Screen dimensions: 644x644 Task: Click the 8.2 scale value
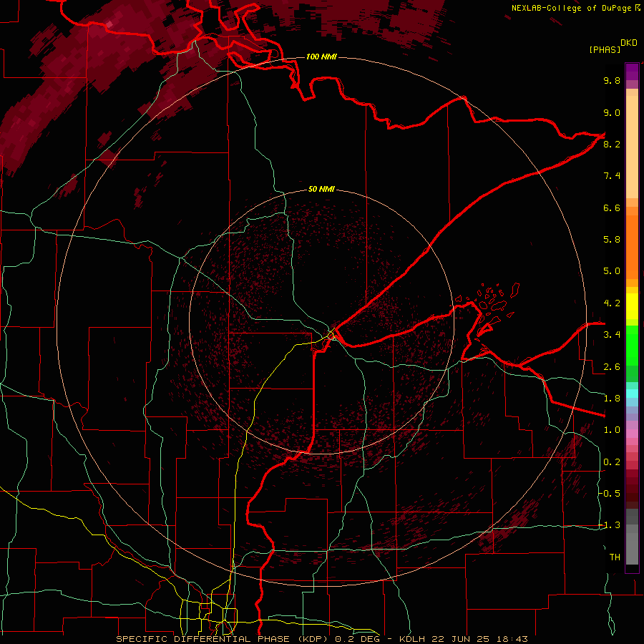612,144
